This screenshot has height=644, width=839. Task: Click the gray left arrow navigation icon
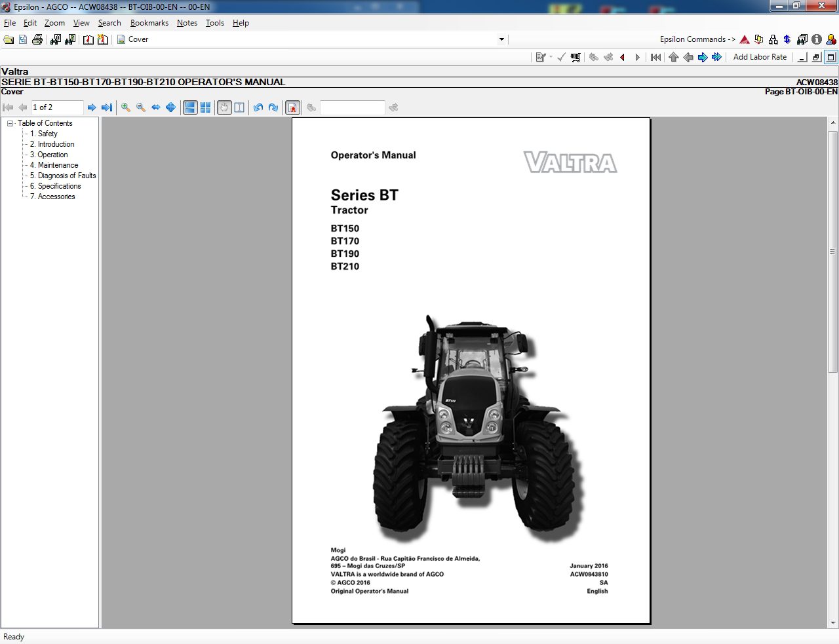[x=688, y=57]
